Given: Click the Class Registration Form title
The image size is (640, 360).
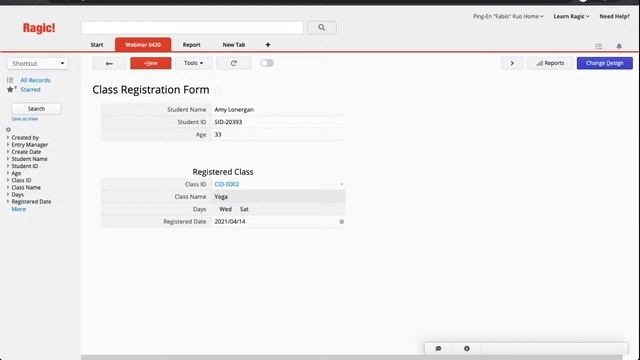Looking at the screenshot, I should click(x=151, y=90).
